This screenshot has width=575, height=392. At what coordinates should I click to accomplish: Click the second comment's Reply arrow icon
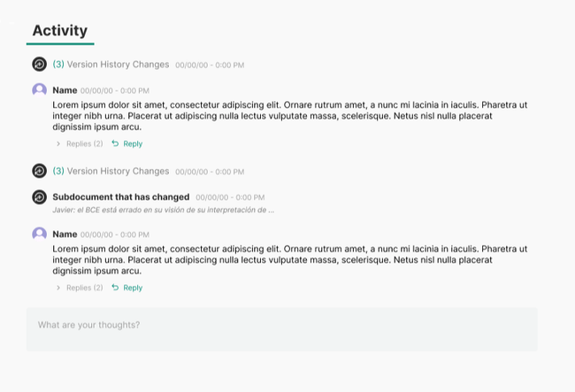coord(115,288)
